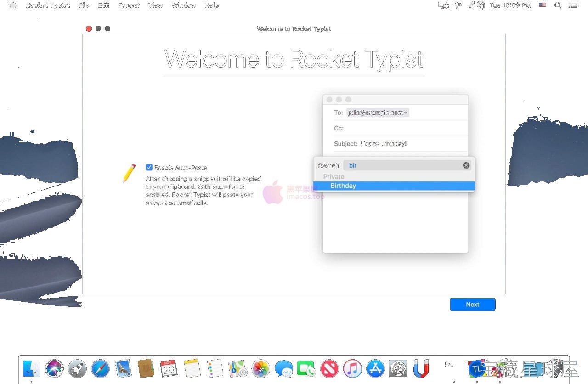Open the Rocket Typist application menu
Viewport: 588px width, 384px height.
[48, 6]
